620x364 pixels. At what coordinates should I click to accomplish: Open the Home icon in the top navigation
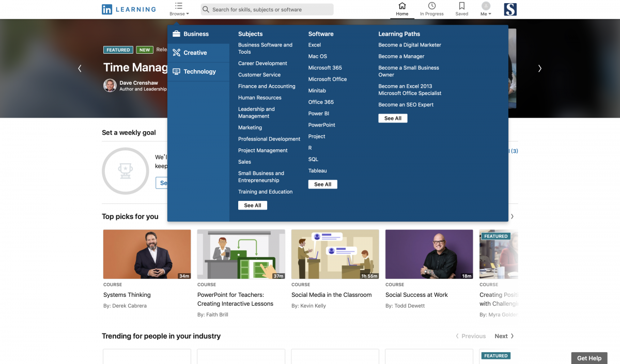click(x=402, y=6)
